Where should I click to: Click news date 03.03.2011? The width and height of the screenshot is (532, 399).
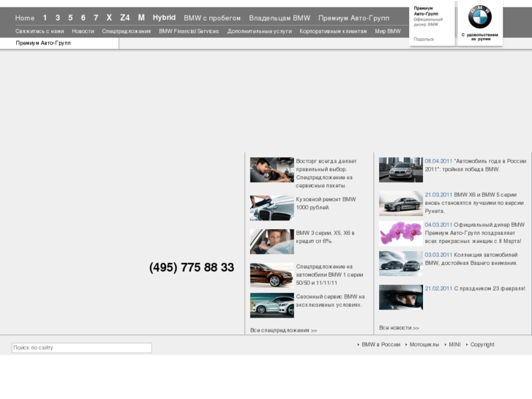click(x=438, y=255)
